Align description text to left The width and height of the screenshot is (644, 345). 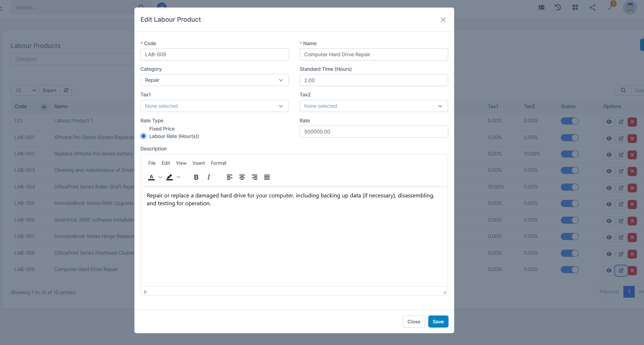pyautogui.click(x=230, y=177)
